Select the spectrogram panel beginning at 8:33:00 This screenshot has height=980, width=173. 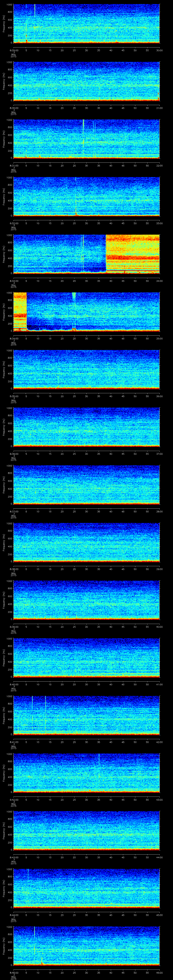(86, 254)
